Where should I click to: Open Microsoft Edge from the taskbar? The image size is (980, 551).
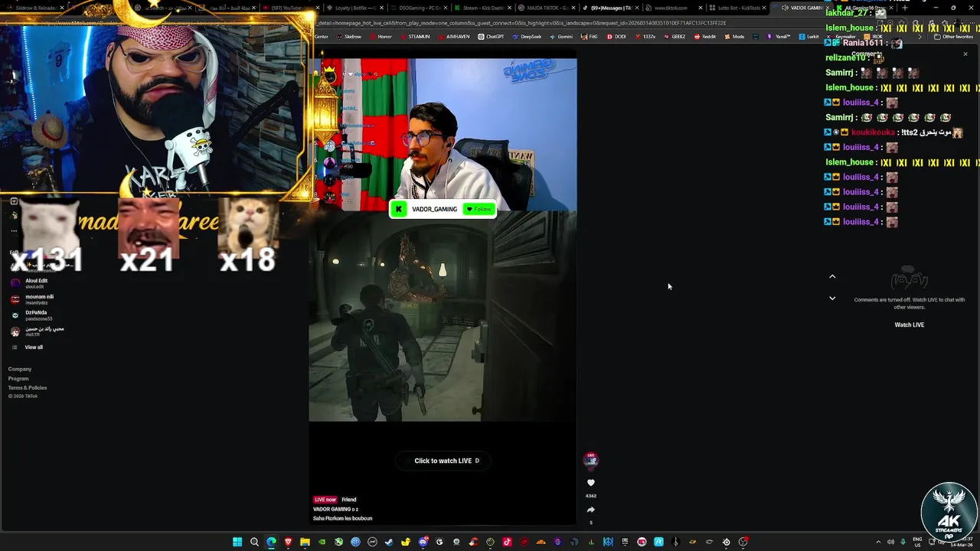coord(271,542)
